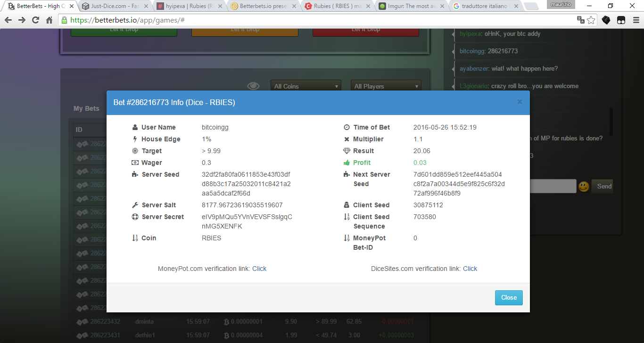Click the Multiplier cross icon
The width and height of the screenshot is (644, 343).
(347, 139)
